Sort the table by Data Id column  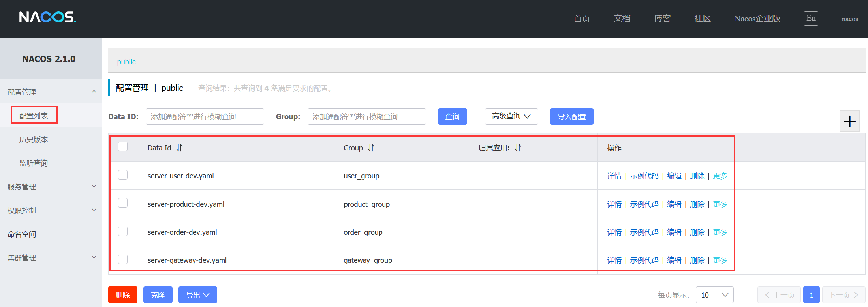180,148
